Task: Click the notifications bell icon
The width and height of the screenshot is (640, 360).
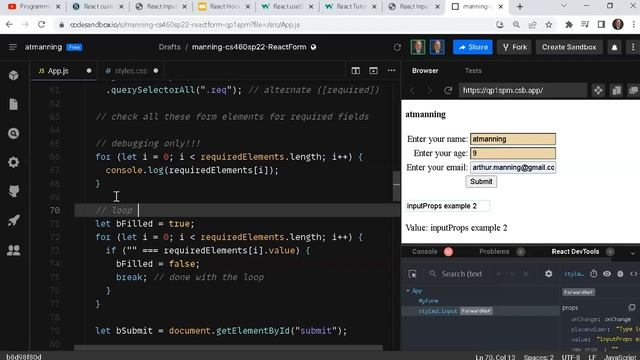Action: (614, 47)
